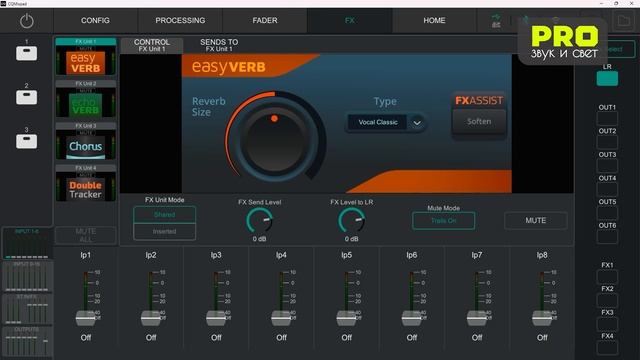This screenshot has width=640, height=360.
Task: Open the FX tab
Action: pyautogui.click(x=350, y=20)
